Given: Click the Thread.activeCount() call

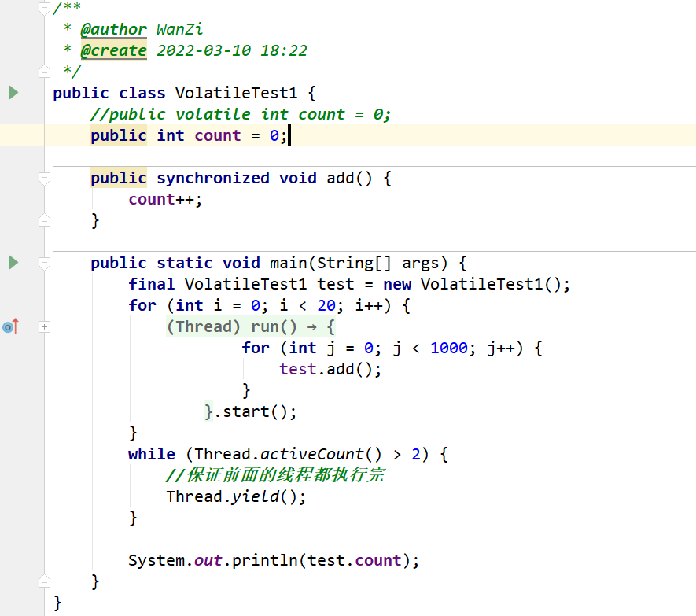Looking at the screenshot, I should [x=282, y=454].
